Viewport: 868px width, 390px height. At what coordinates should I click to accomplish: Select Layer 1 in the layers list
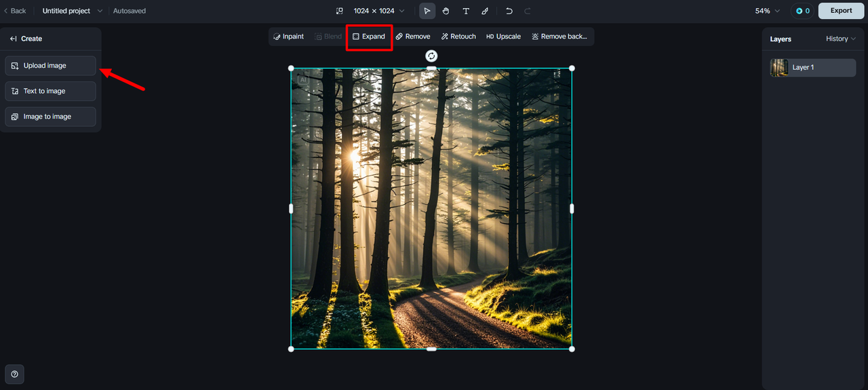(x=813, y=67)
